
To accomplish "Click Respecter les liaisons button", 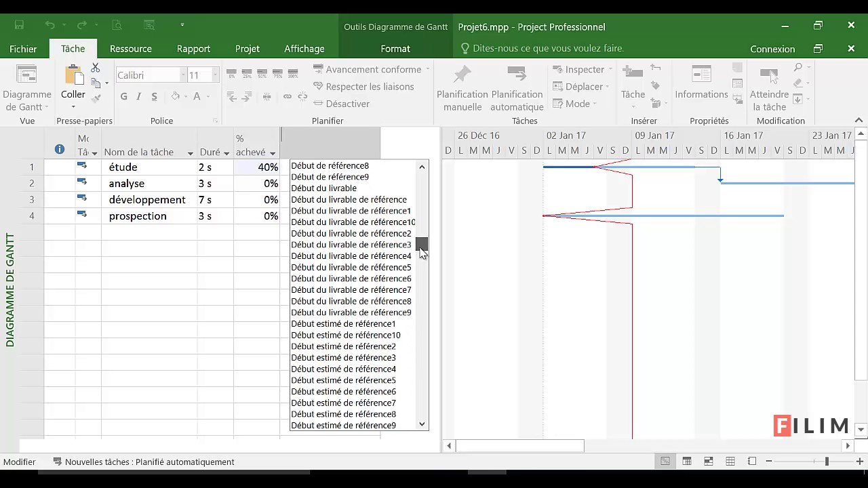I will [363, 86].
